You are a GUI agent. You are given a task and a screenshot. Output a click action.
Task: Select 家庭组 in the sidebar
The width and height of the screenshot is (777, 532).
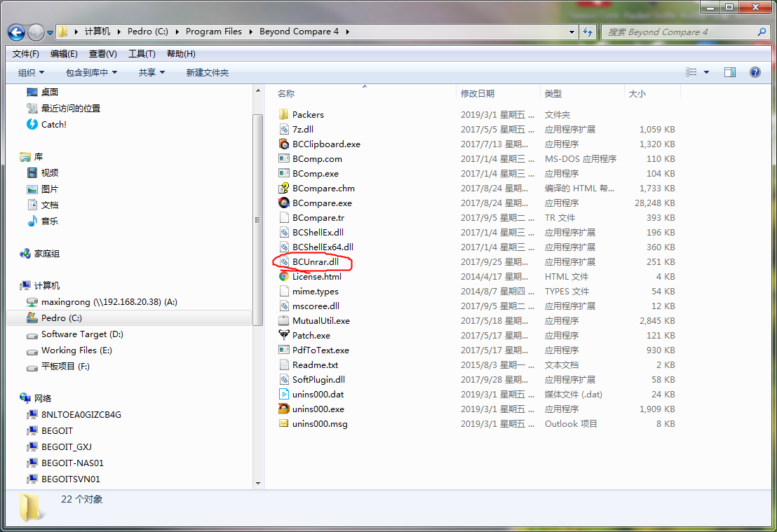(40, 254)
